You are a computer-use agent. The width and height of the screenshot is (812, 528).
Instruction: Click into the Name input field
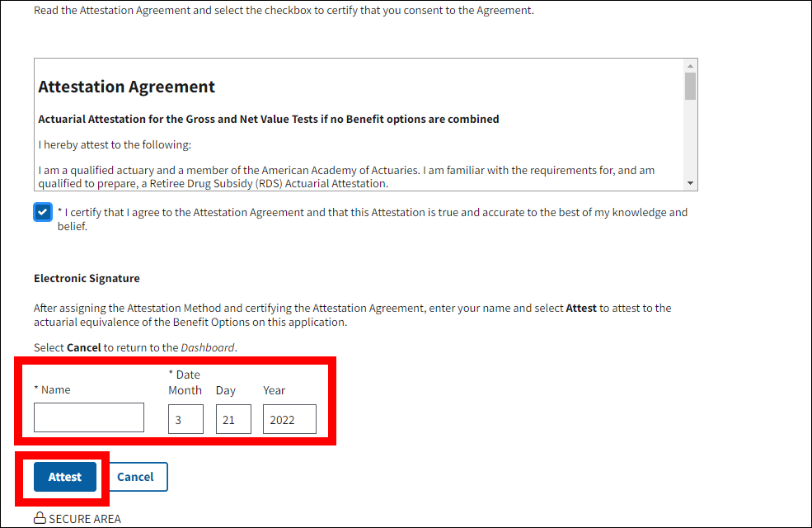[x=89, y=417]
